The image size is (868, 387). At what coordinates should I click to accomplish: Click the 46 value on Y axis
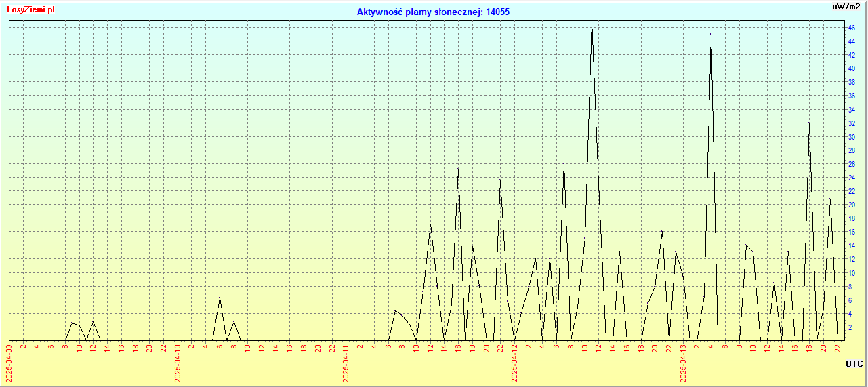click(x=850, y=28)
